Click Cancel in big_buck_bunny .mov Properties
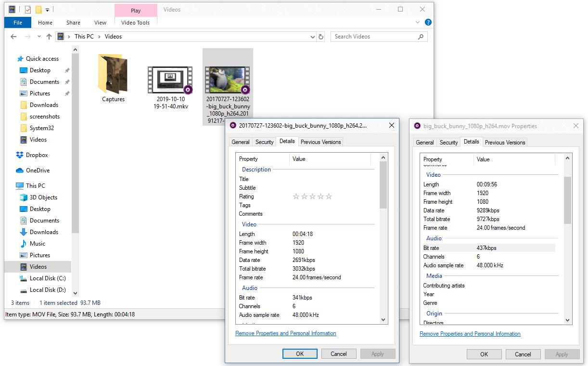588x366 pixels. tap(523, 354)
